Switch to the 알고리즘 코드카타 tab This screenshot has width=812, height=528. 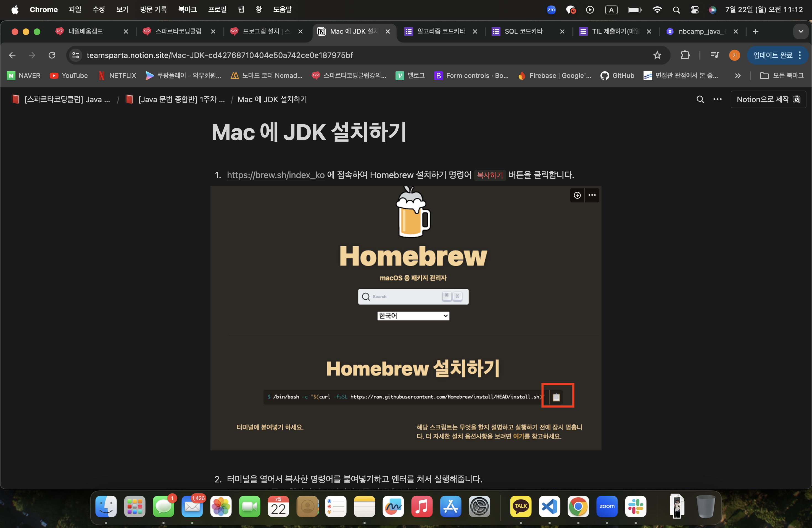click(441, 31)
